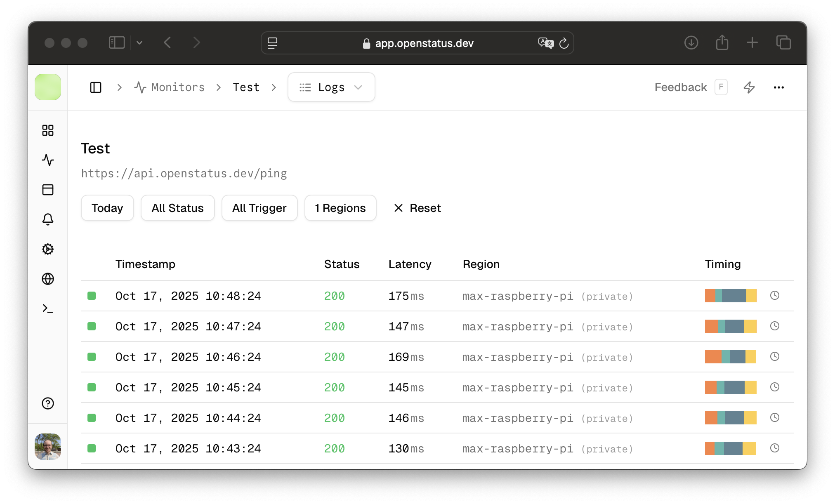Toggle the sidebar panel icon in breadcrumb bar
This screenshot has height=504, width=835.
point(95,87)
